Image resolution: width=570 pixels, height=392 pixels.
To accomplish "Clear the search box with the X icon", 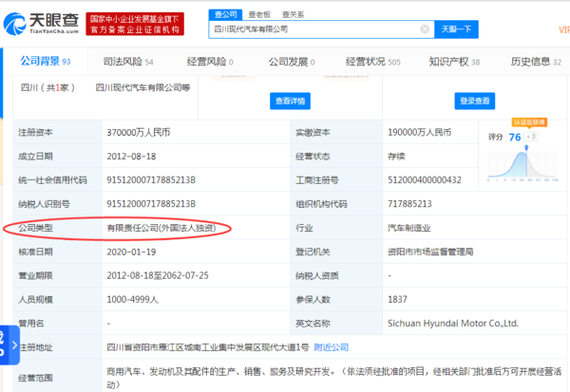I will coord(425,29).
